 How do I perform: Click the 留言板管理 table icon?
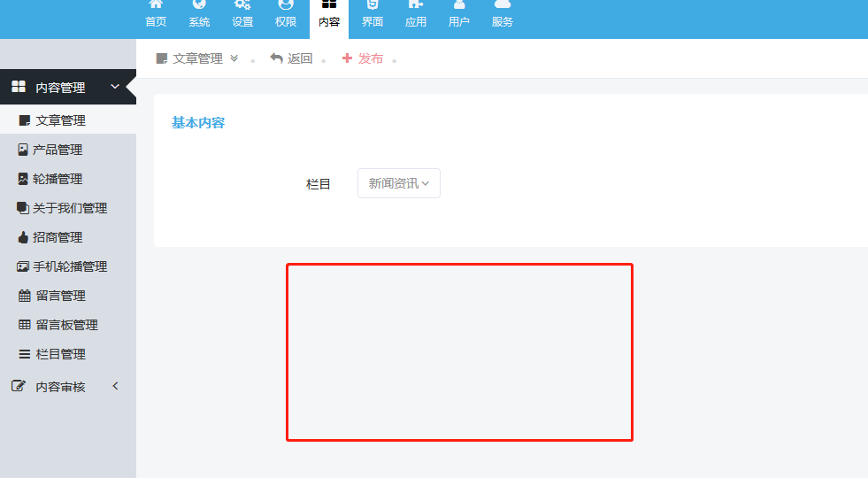(25, 325)
